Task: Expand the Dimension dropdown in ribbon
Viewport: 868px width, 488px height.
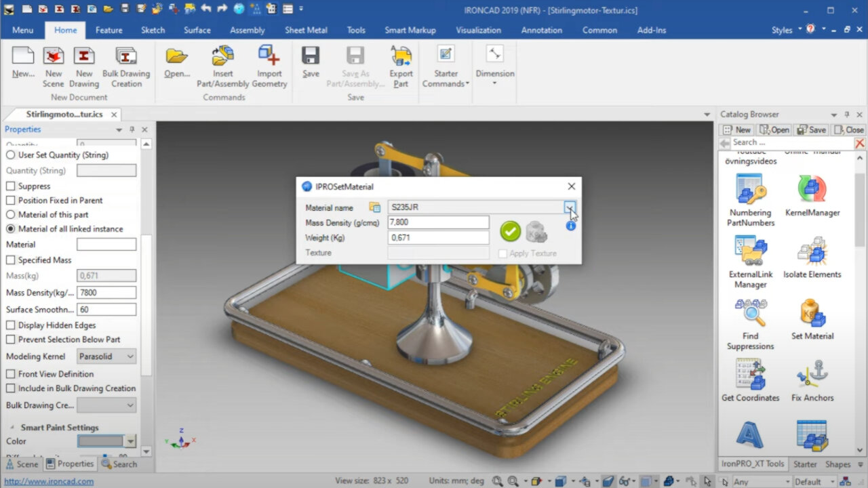Action: (494, 83)
